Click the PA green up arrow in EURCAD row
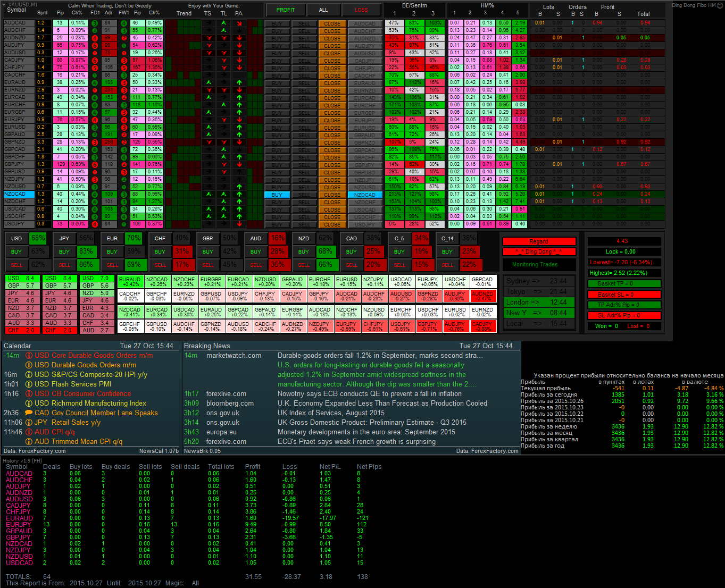Viewport: 725px width, 588px height. coord(239,98)
